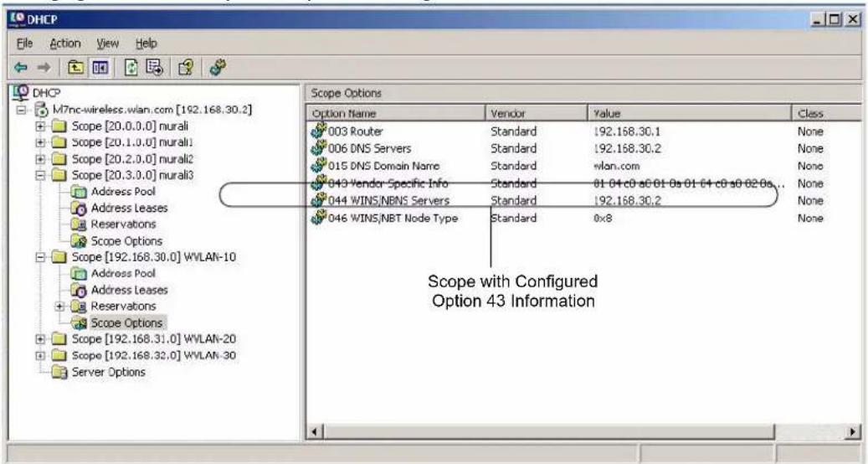Select Scope [20.3.0.0] murali3
868x464 pixels.
pos(132,175)
